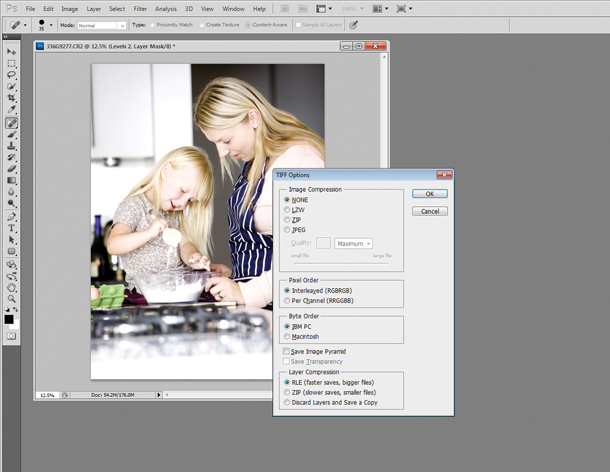
Task: Select the Blur tool
Action: 11,192
